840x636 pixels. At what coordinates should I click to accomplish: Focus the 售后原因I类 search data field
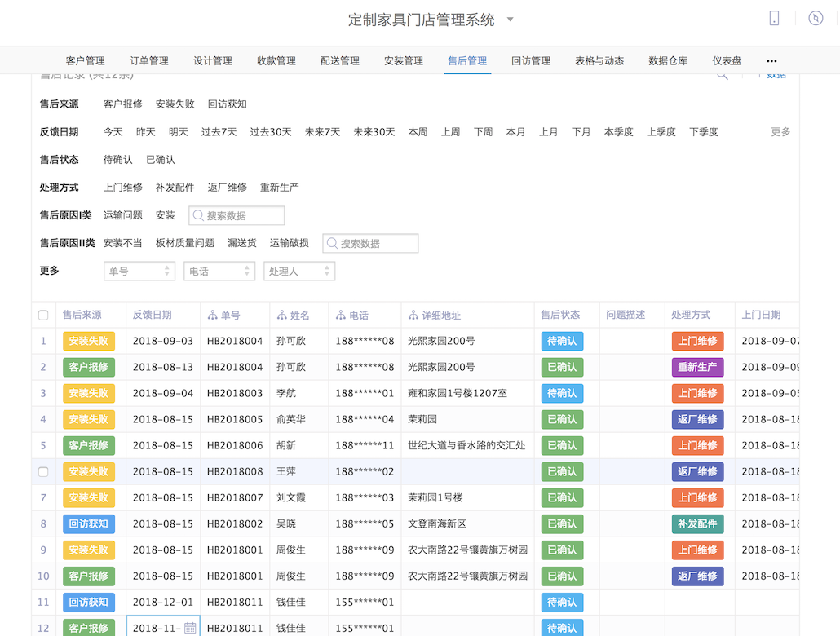(237, 215)
